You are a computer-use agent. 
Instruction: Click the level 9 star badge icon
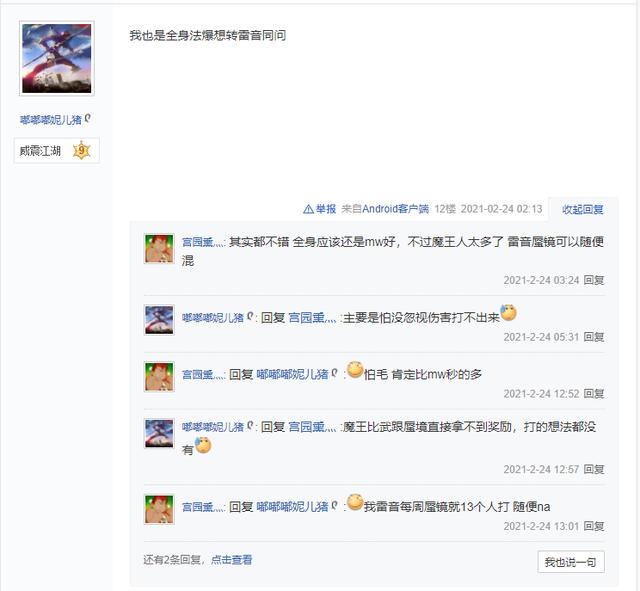click(x=81, y=151)
